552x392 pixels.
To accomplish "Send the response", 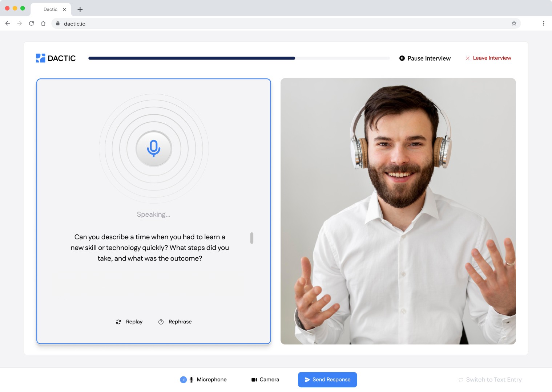I will coord(327,380).
